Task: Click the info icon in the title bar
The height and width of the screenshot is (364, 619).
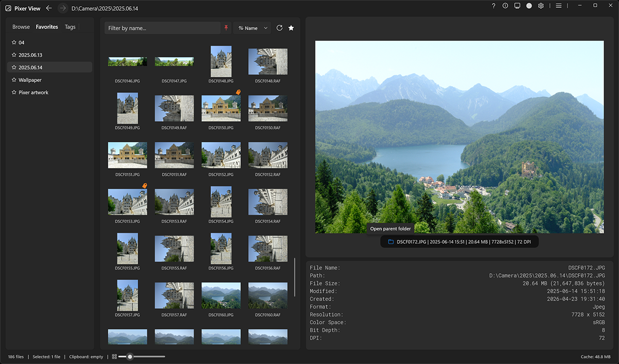Action: [x=505, y=6]
